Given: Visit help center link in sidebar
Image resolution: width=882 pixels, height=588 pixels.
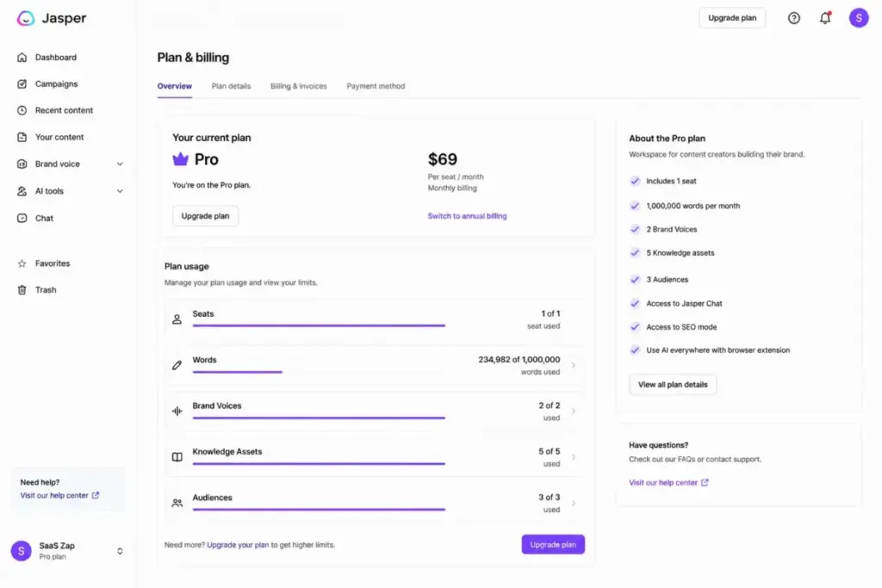Looking at the screenshot, I should tap(54, 495).
